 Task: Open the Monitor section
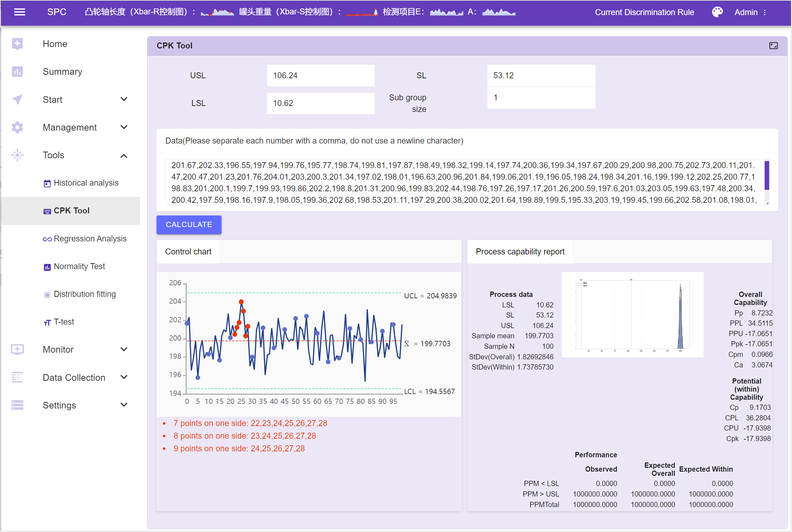tap(58, 349)
